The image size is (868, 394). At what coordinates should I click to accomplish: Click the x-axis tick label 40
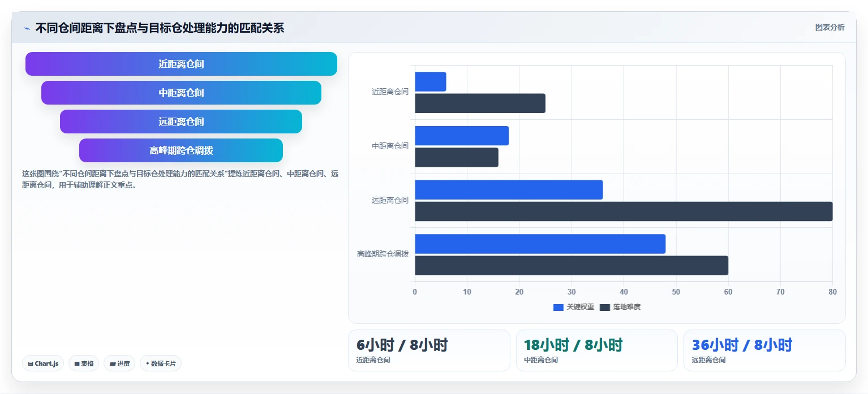[x=624, y=292]
